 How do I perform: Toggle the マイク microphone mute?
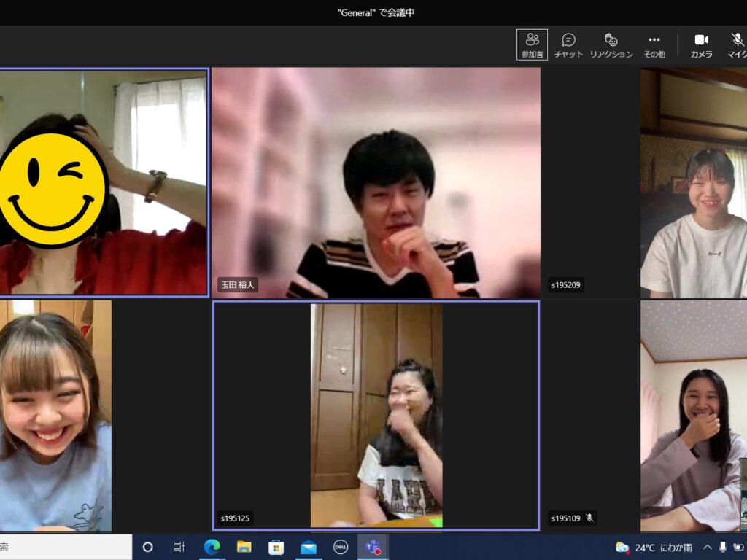tap(738, 44)
